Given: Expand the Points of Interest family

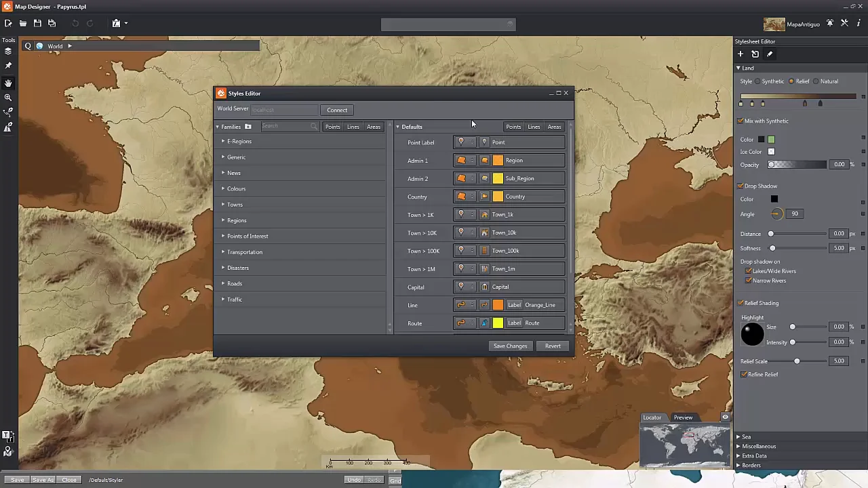Looking at the screenshot, I should click(x=223, y=236).
